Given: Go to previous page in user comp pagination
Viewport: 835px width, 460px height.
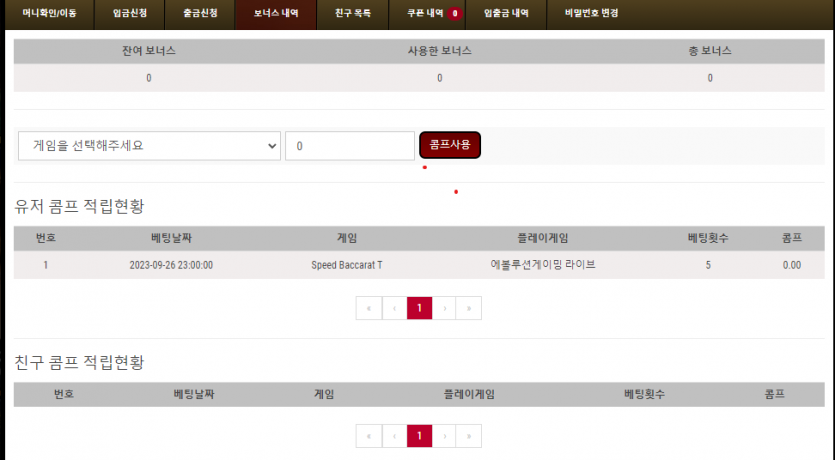Looking at the screenshot, I should click(395, 308).
